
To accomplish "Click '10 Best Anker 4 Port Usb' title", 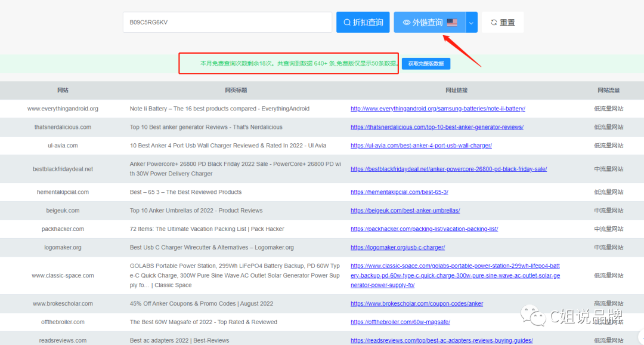I will click(228, 146).
